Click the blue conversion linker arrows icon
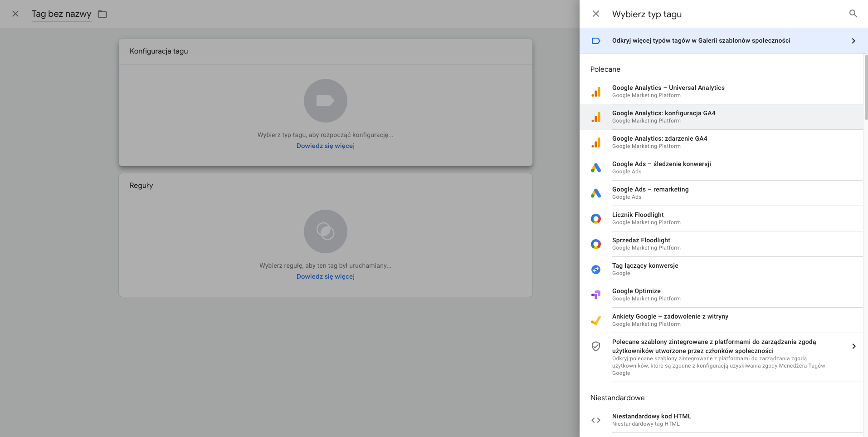The width and height of the screenshot is (868, 437). (x=596, y=270)
